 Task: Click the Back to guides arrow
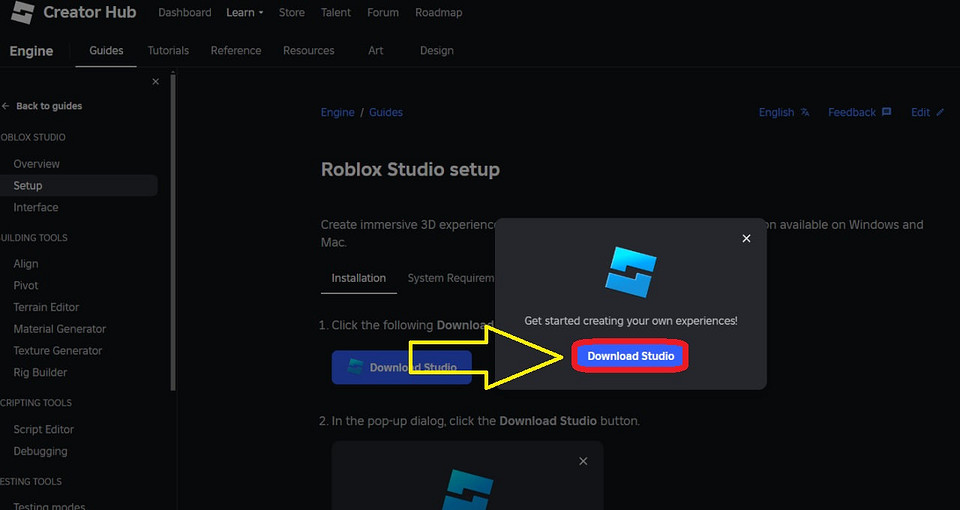[6, 106]
